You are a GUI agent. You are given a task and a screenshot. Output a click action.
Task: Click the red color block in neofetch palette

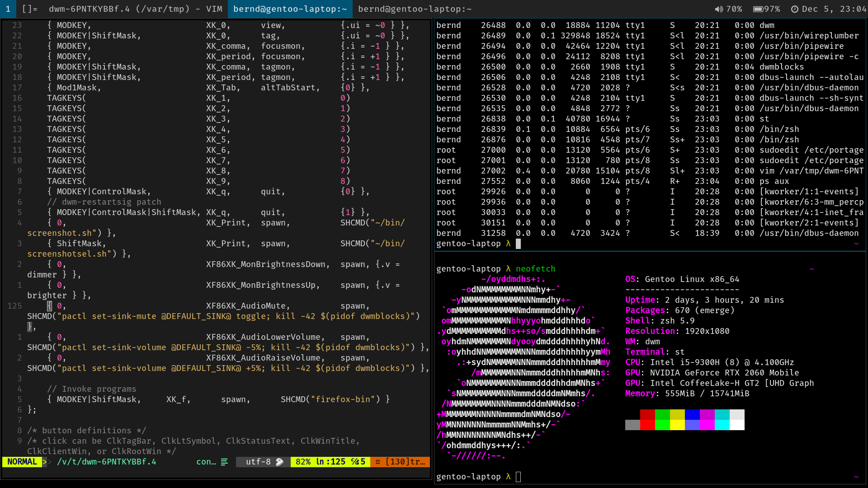647,414
